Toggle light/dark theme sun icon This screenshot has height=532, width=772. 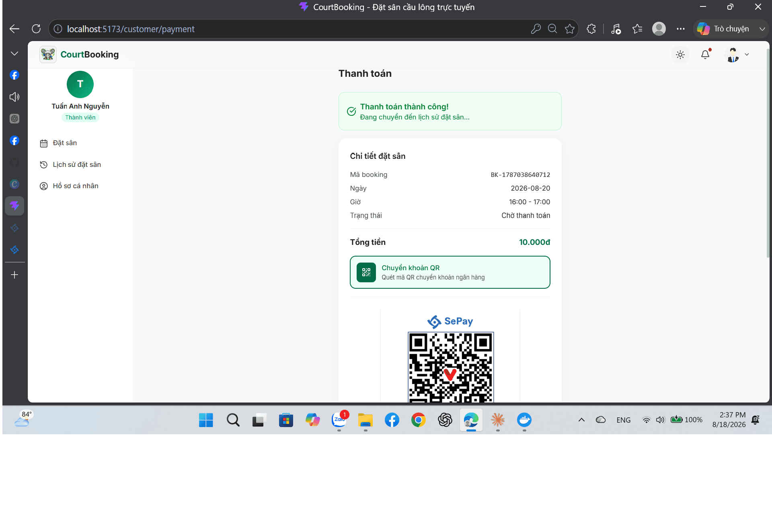[x=680, y=55]
